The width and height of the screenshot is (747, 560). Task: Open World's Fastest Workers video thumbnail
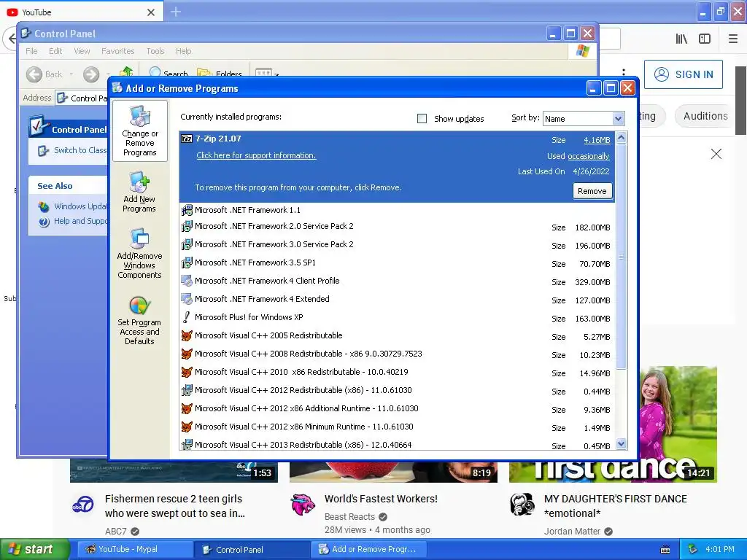coord(393,472)
